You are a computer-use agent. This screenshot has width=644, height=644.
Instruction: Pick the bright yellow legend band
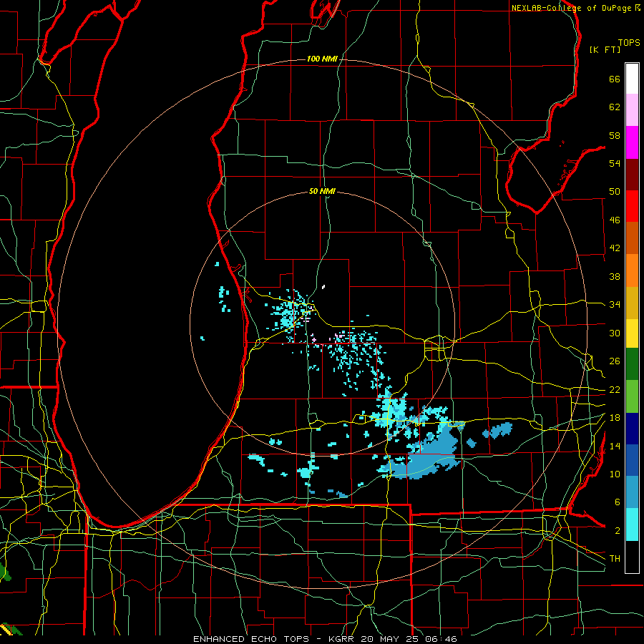[x=632, y=333]
